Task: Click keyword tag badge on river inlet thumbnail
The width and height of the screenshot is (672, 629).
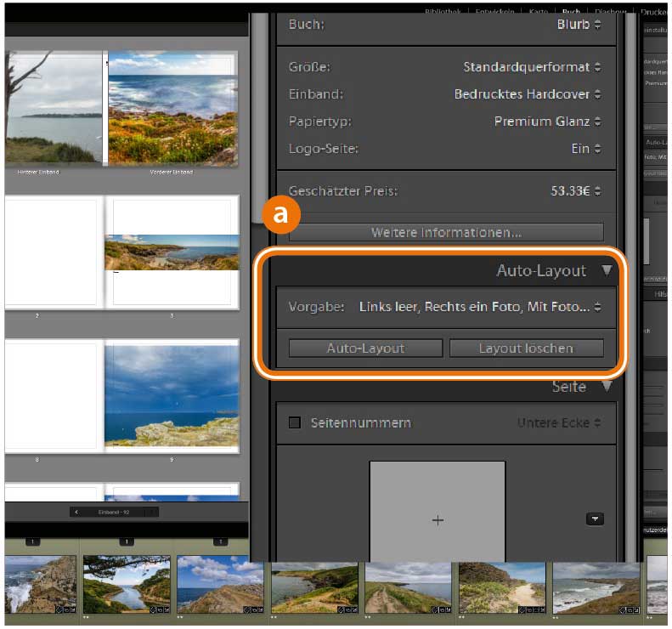Action: pos(153,610)
